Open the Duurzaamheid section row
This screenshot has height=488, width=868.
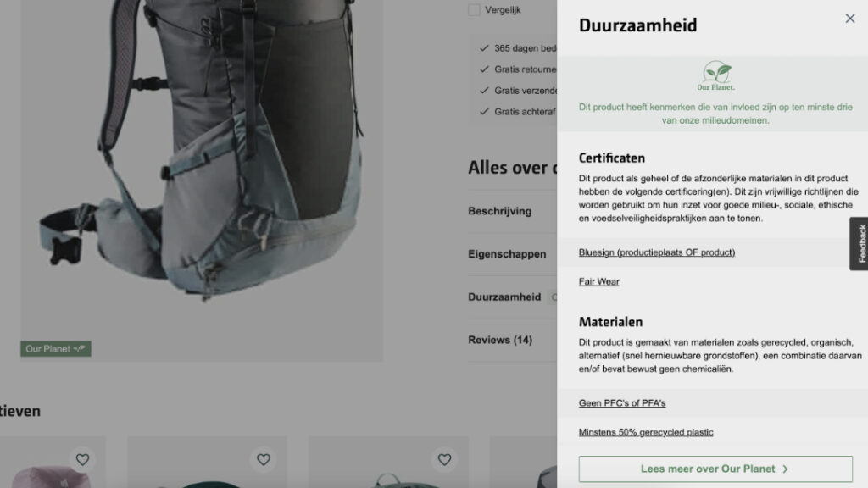point(504,297)
